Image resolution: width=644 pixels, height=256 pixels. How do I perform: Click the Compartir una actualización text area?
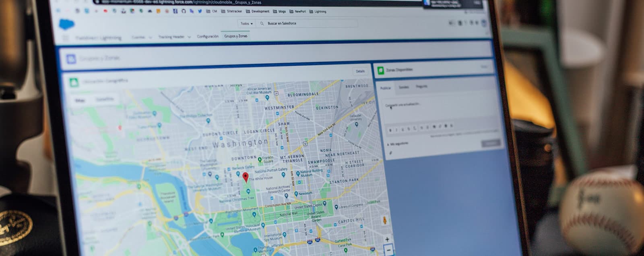(x=439, y=110)
